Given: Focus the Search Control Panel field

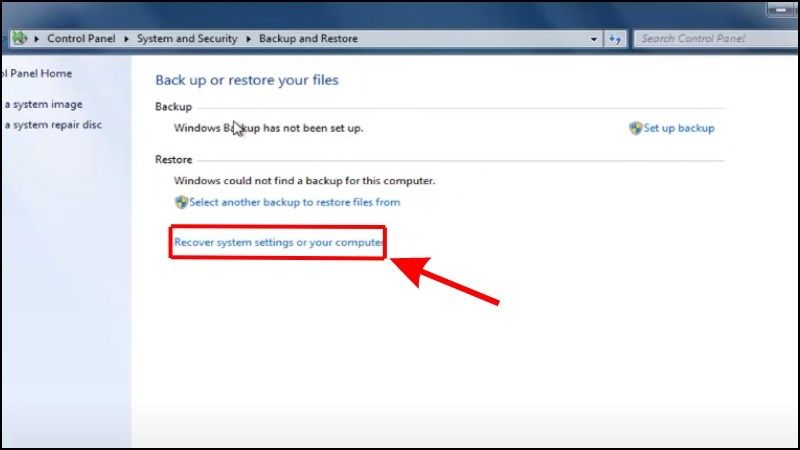Looking at the screenshot, I should [716, 39].
